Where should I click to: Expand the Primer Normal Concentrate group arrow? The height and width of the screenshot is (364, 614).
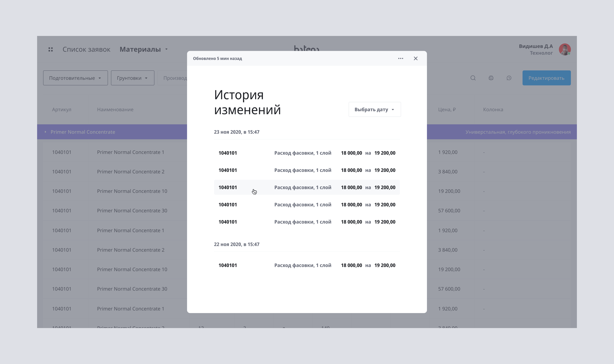pyautogui.click(x=45, y=132)
